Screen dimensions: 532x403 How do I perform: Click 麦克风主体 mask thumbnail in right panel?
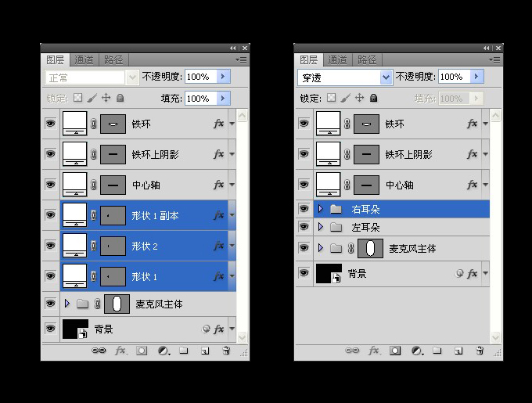[370, 248]
